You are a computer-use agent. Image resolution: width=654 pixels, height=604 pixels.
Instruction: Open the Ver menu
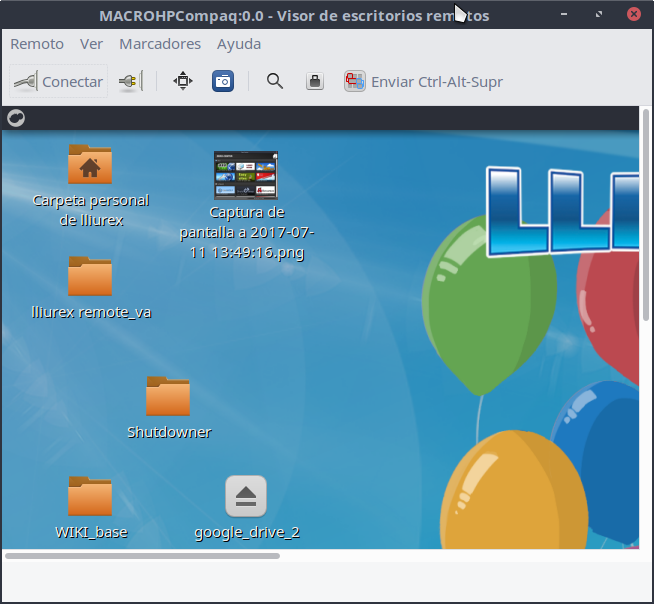pyautogui.click(x=91, y=44)
